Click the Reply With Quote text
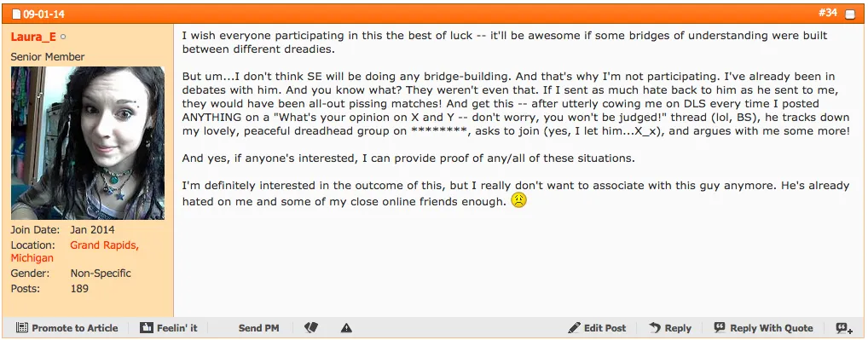 point(772,328)
